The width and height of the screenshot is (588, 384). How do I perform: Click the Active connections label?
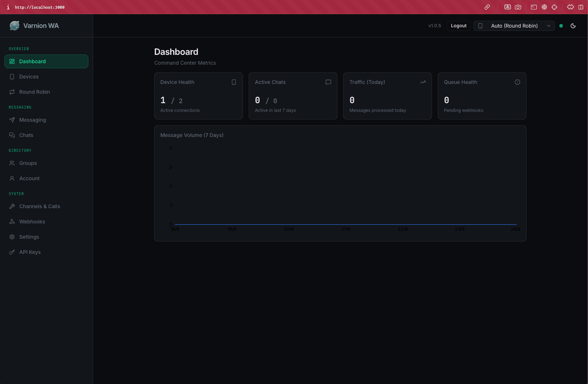(x=180, y=110)
